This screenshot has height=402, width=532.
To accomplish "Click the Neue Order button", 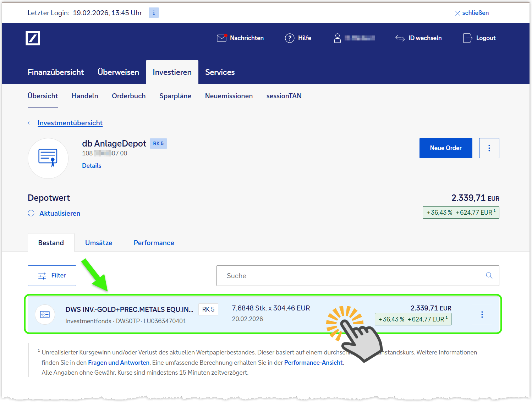I will (445, 148).
